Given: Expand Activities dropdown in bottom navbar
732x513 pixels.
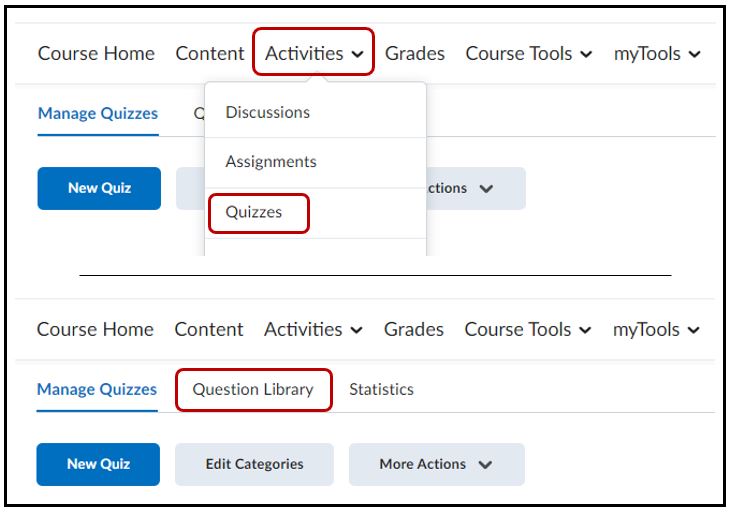Looking at the screenshot, I should pos(313,329).
